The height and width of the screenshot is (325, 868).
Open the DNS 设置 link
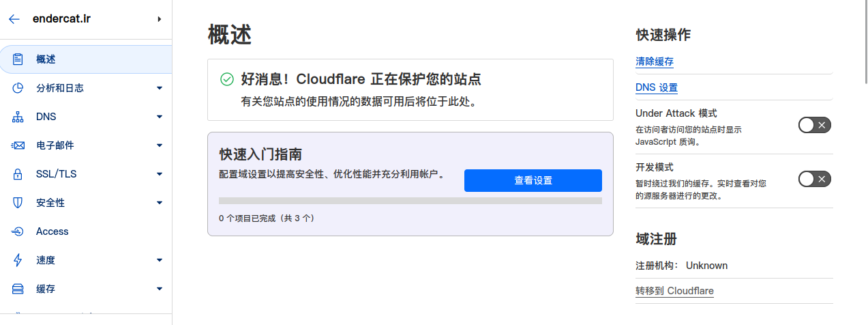click(657, 87)
